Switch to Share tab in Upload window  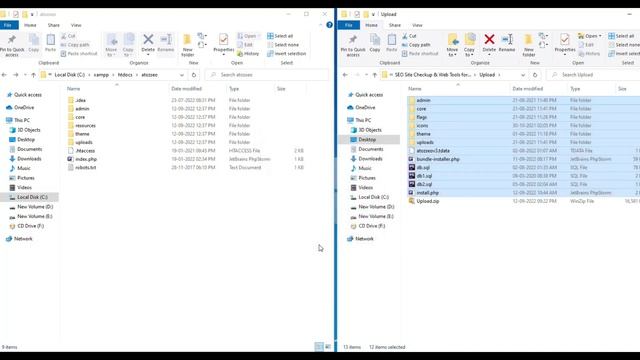[x=395, y=25]
